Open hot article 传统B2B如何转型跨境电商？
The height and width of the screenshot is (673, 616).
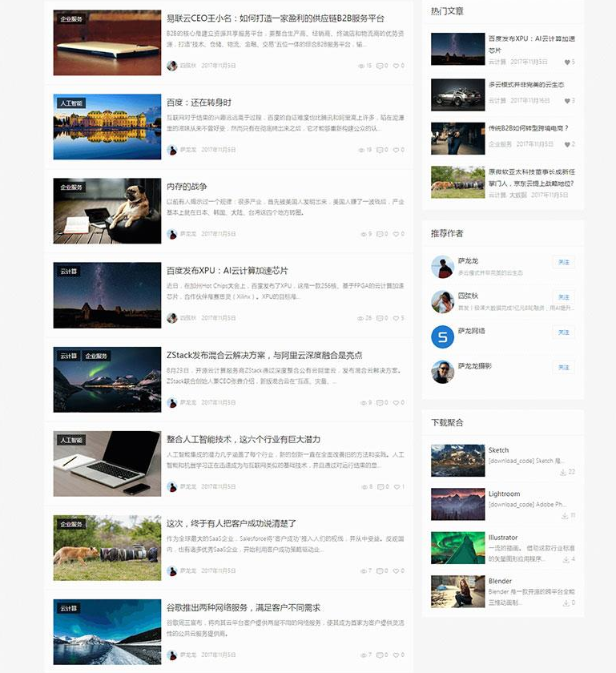[529, 127]
